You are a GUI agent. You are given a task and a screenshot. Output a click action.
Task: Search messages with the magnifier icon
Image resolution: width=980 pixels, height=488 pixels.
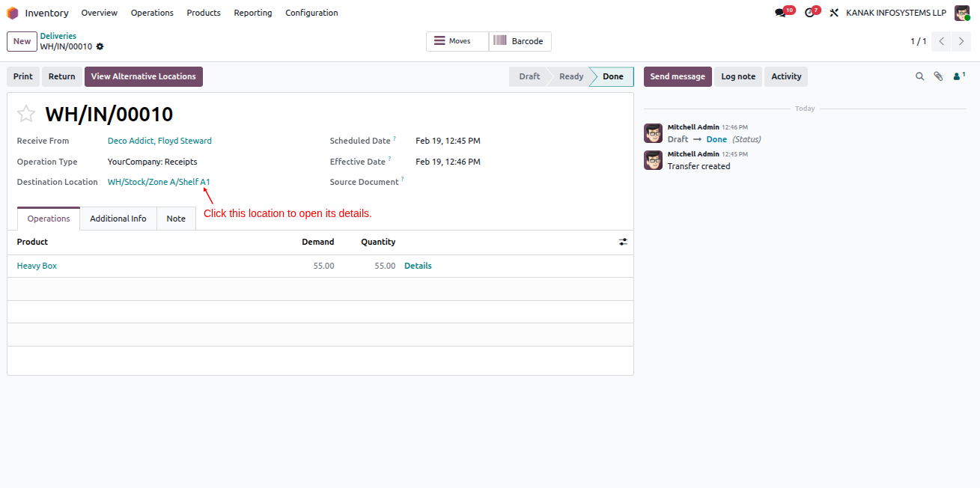click(x=920, y=76)
